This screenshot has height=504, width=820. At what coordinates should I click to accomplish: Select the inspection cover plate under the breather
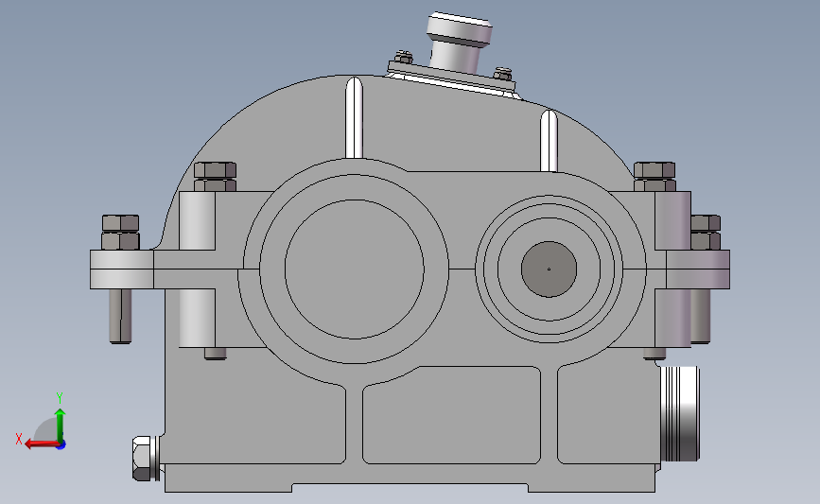click(452, 77)
